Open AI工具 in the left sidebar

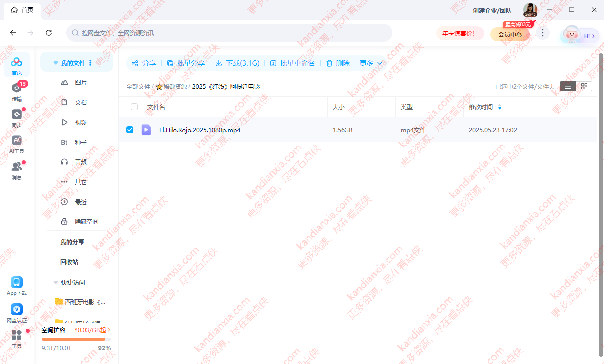pos(17,141)
